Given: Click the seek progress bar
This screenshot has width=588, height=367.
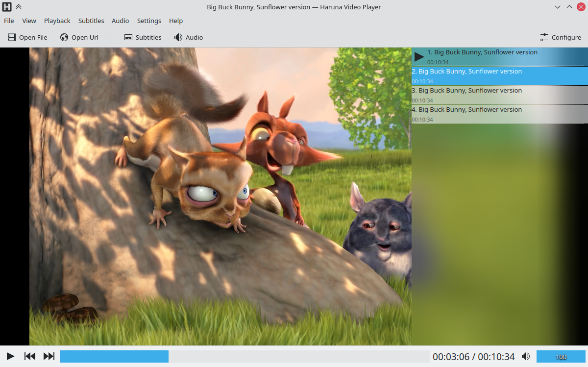Looking at the screenshot, I should (245, 356).
